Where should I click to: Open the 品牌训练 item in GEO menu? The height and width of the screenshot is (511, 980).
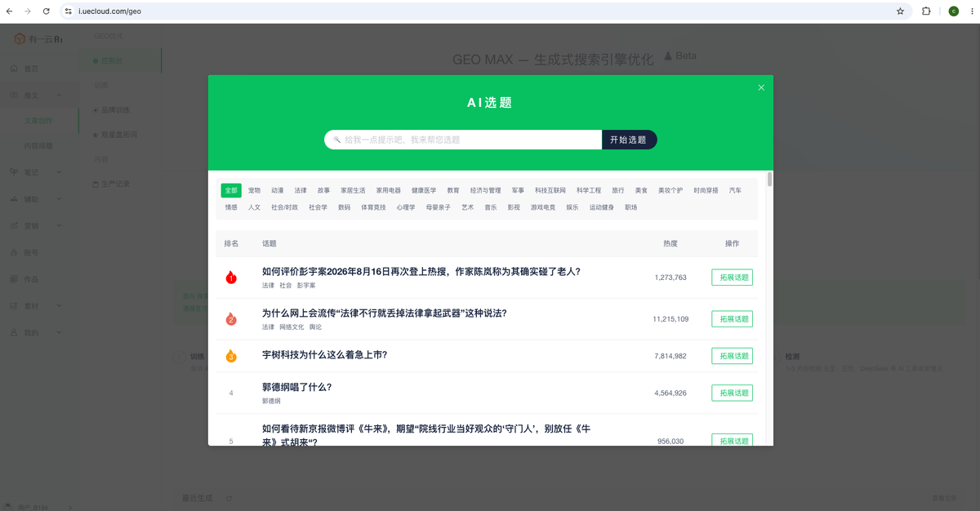[x=115, y=110]
